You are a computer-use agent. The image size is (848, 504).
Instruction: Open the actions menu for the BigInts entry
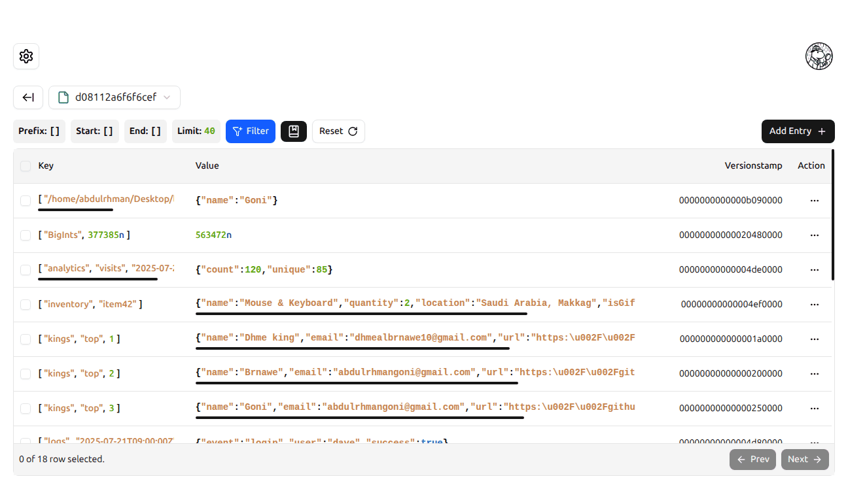(815, 235)
